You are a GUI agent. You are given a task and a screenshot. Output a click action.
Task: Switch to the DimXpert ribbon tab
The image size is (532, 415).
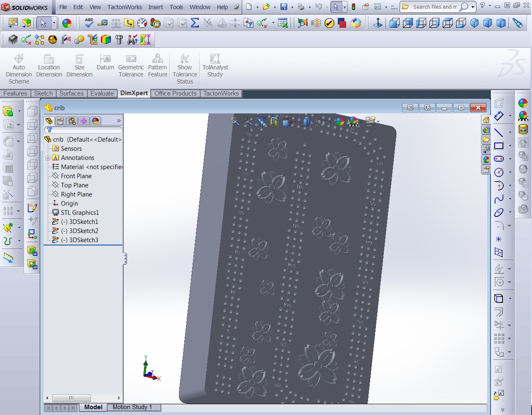coord(134,93)
